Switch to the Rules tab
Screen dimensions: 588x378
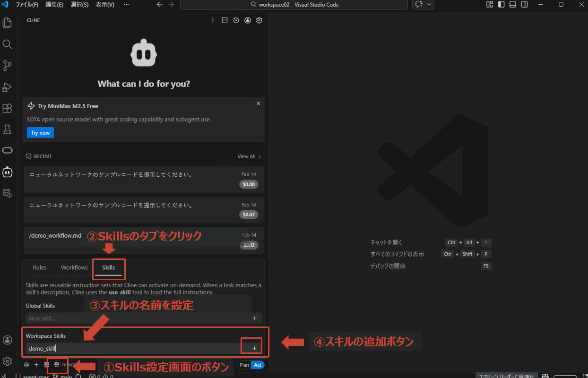[x=40, y=267]
